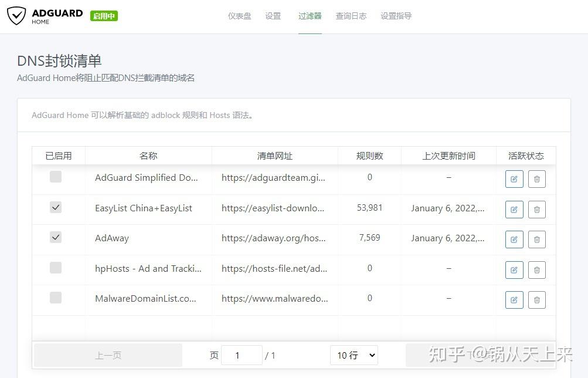Click the hpHosts - Ad and Tracki... name
The height and width of the screenshot is (378, 588).
pos(148,268)
